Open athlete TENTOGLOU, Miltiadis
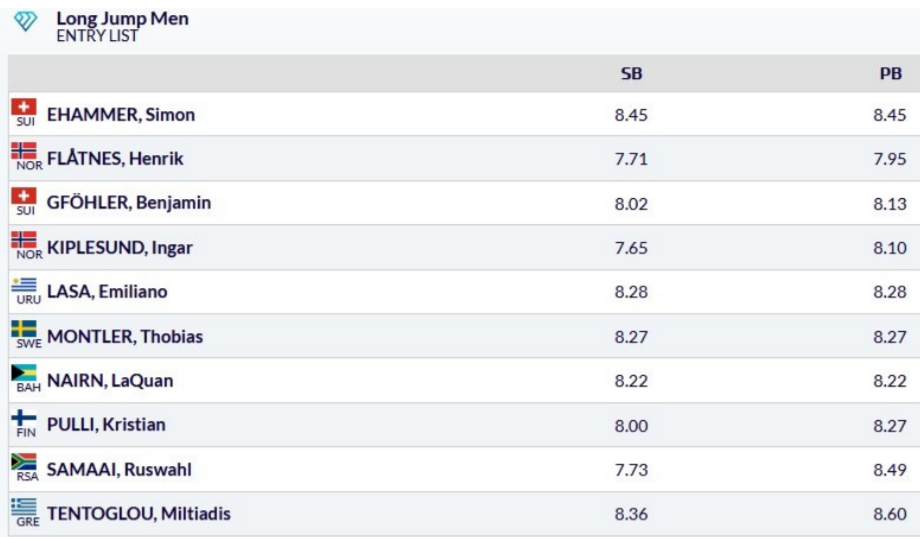 click(x=139, y=514)
